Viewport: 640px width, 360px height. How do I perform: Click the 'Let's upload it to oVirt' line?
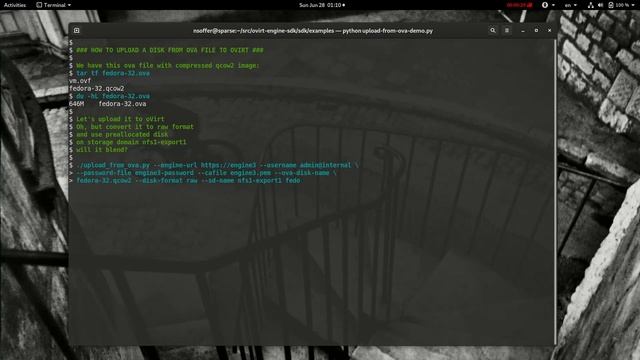coord(120,119)
